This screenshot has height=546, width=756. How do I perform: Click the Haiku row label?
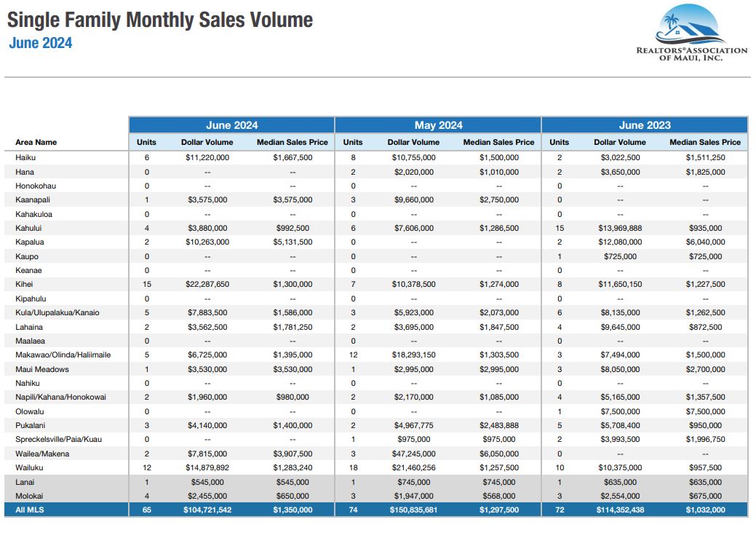pyautogui.click(x=25, y=158)
